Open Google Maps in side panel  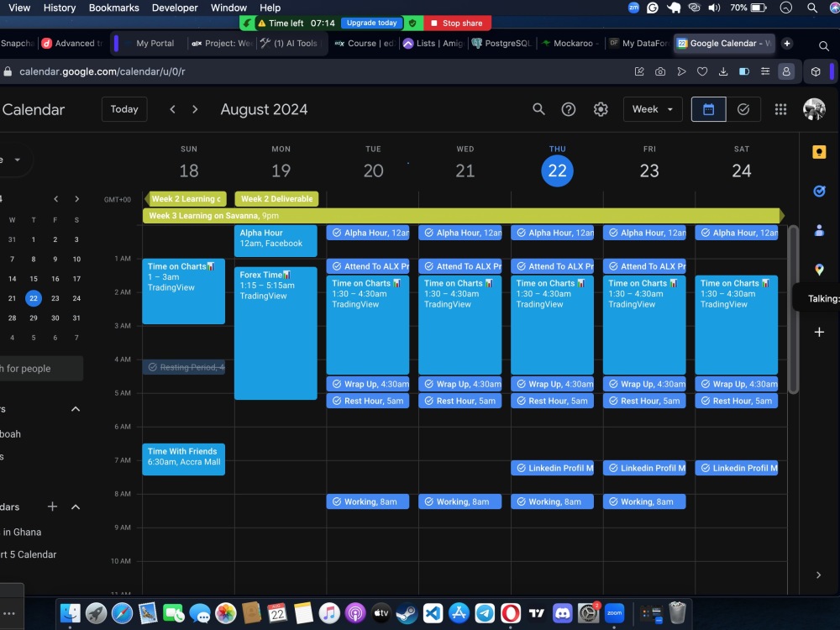tap(819, 270)
